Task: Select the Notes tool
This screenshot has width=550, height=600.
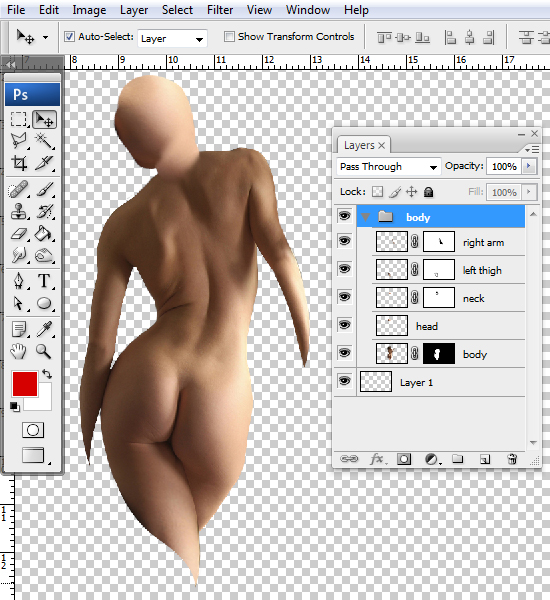Action: pyautogui.click(x=19, y=329)
